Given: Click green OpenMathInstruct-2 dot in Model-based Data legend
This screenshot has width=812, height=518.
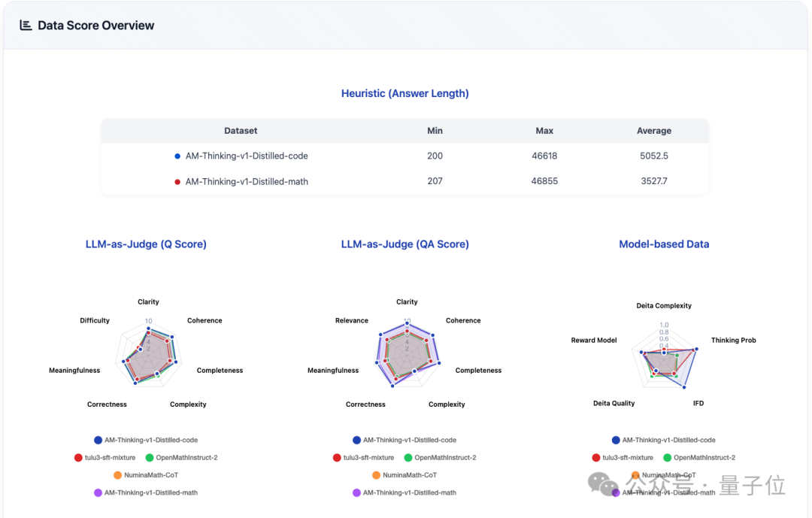Looking at the screenshot, I should click(x=667, y=458).
